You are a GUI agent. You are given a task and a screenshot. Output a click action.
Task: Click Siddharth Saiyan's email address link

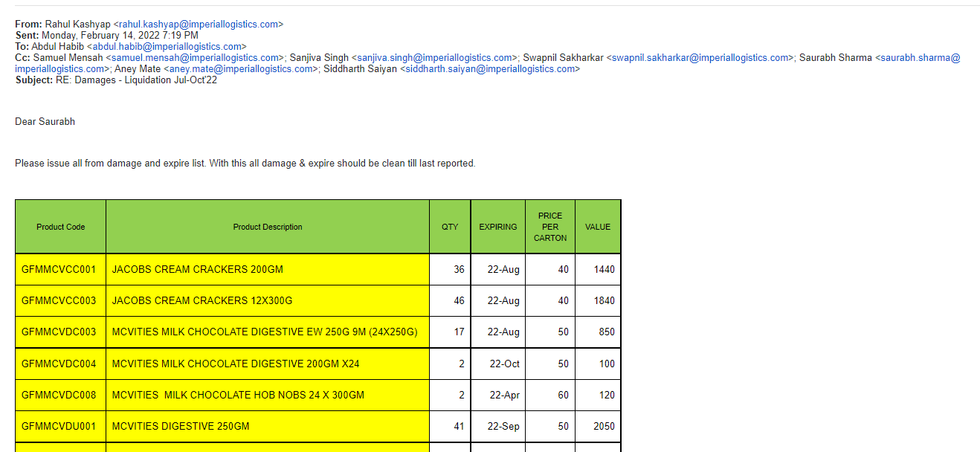[x=490, y=68]
